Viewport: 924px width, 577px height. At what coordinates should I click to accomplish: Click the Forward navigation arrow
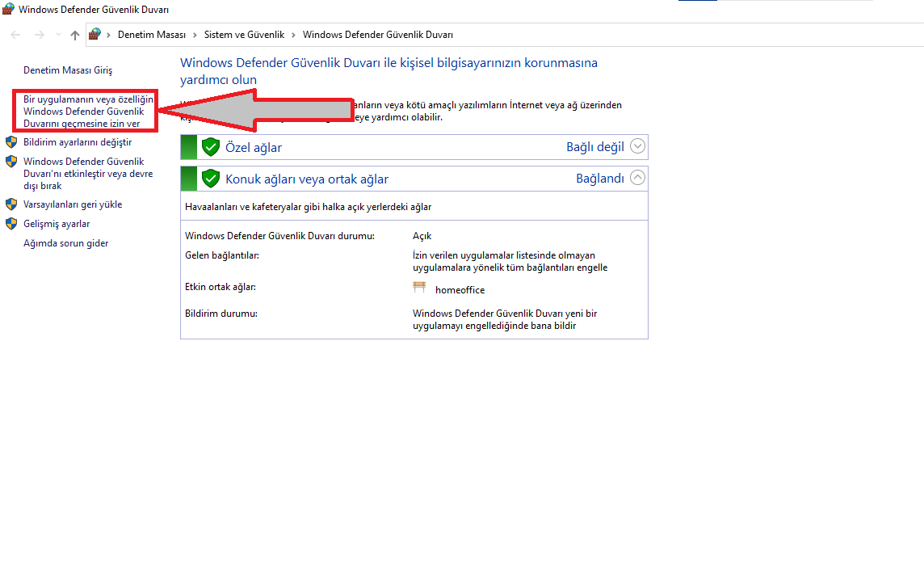click(x=40, y=35)
